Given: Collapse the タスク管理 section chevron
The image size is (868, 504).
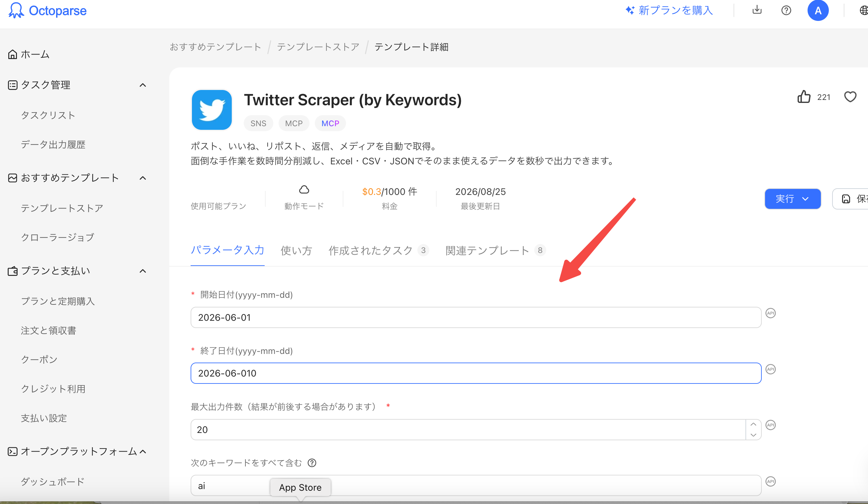Looking at the screenshot, I should coord(142,85).
